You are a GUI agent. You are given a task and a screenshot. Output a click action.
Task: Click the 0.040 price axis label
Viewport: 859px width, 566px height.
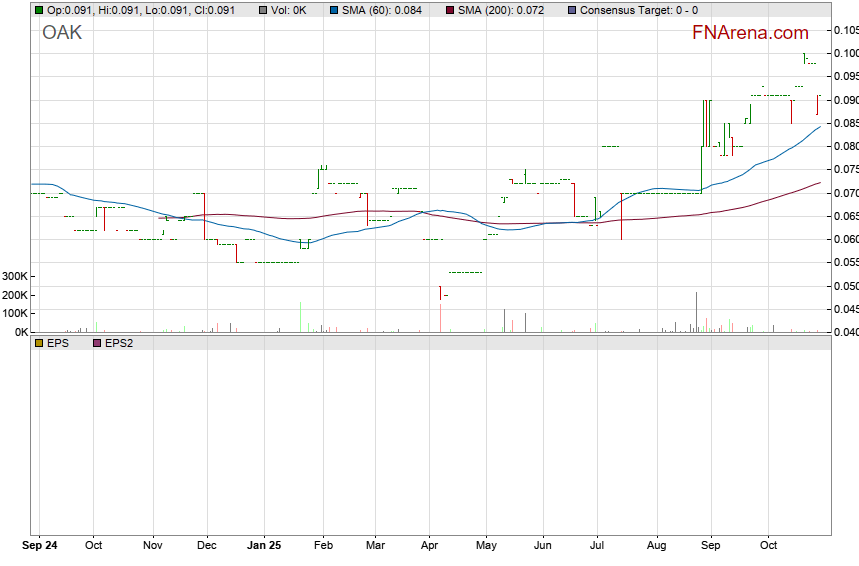845,332
